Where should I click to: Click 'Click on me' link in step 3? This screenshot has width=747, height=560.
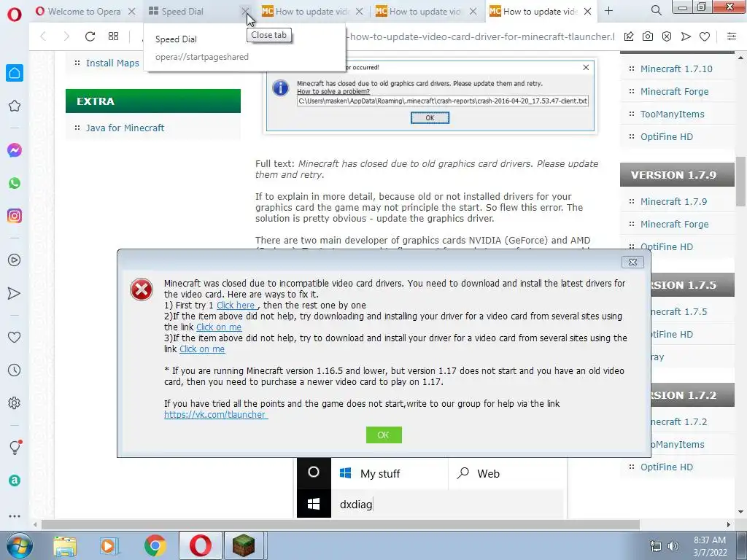pyautogui.click(x=202, y=349)
